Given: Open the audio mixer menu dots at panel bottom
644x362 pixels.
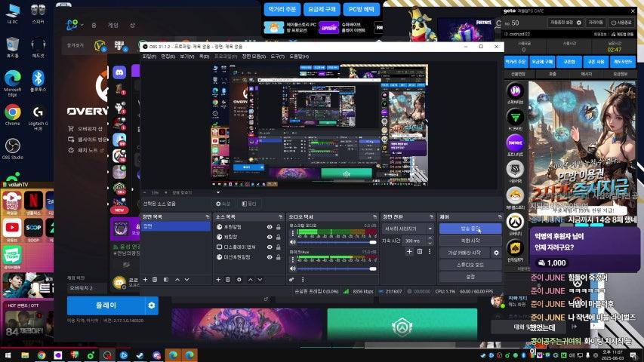Looking at the screenshot, I should click(303, 280).
